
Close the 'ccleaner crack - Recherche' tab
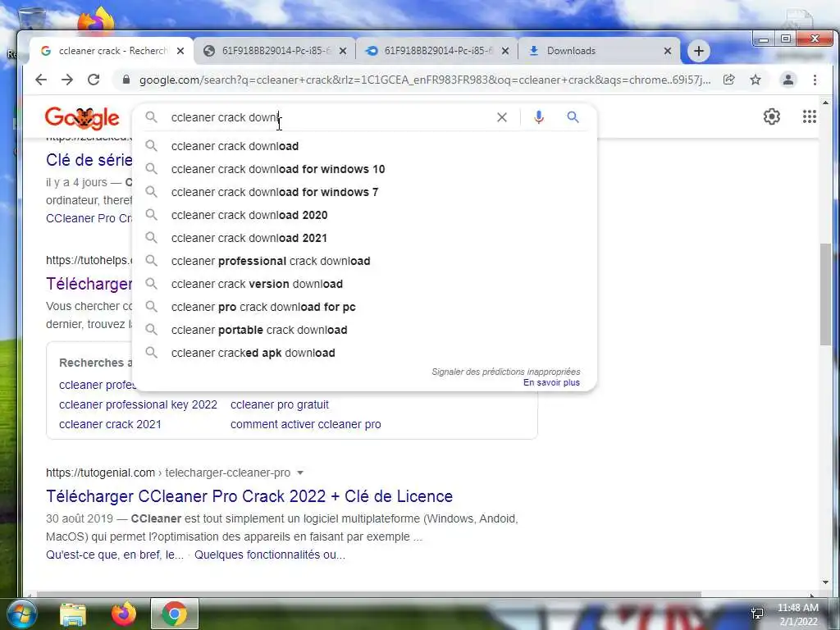coord(180,51)
